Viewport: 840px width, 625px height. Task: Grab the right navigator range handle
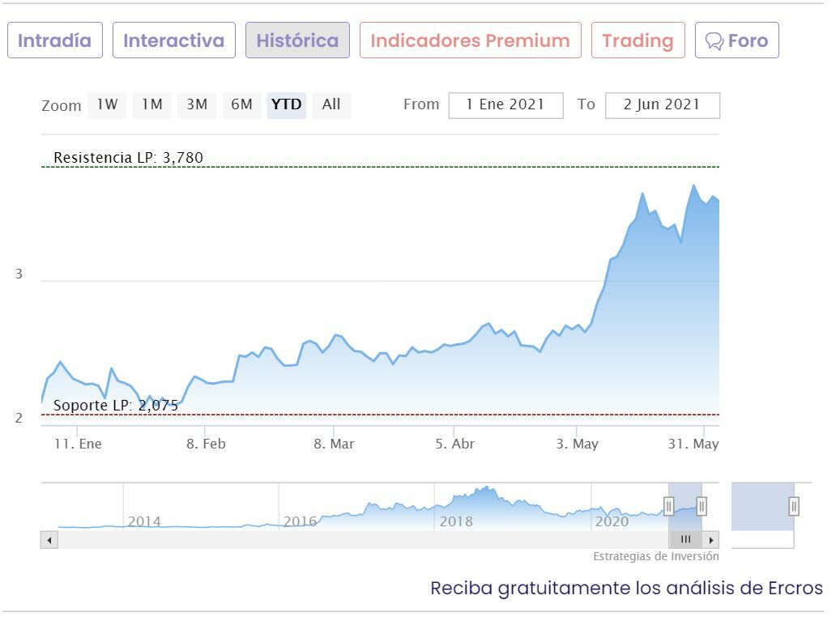[x=701, y=506]
